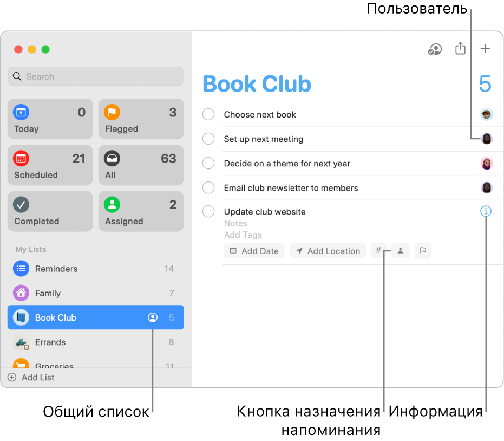
Task: Click the text Update club website
Action: point(265,212)
